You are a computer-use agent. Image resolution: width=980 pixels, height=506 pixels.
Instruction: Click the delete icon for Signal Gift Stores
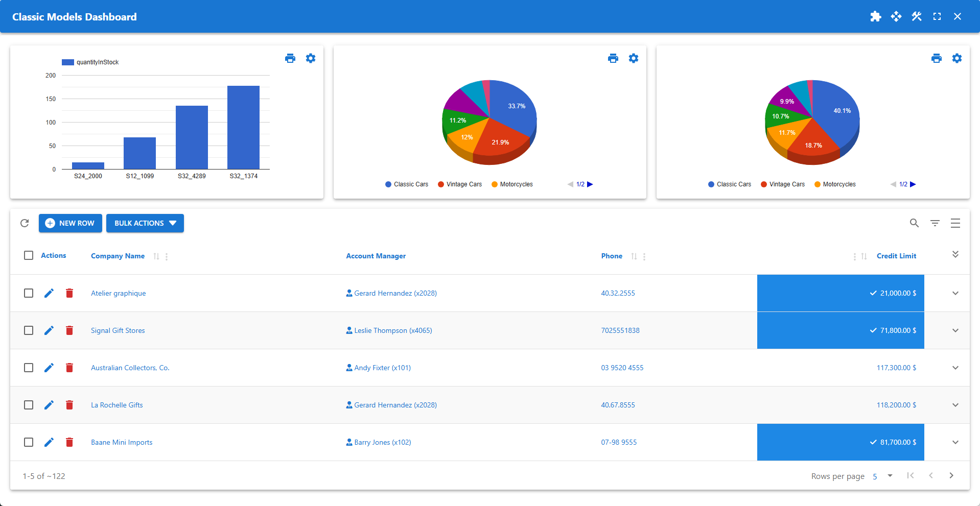pos(69,330)
